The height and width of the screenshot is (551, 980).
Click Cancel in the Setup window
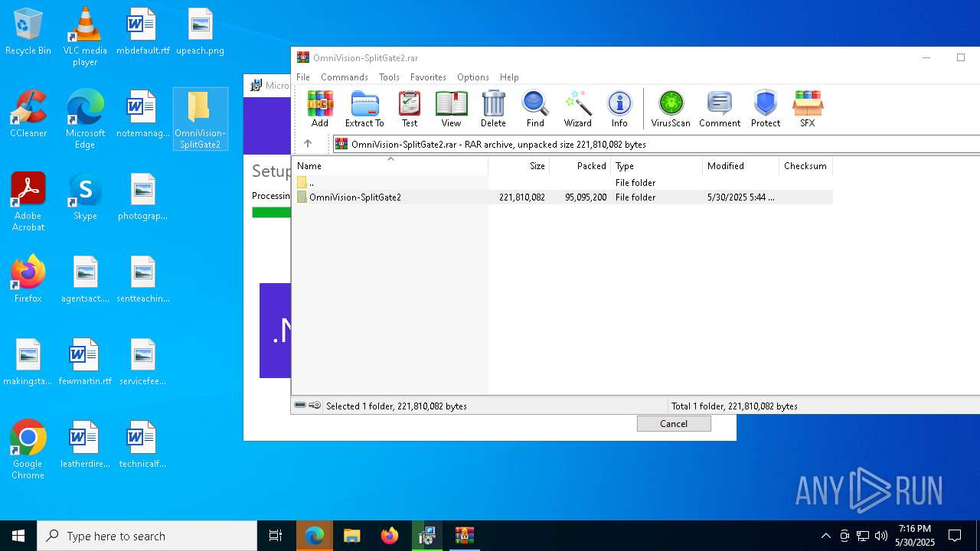(674, 424)
